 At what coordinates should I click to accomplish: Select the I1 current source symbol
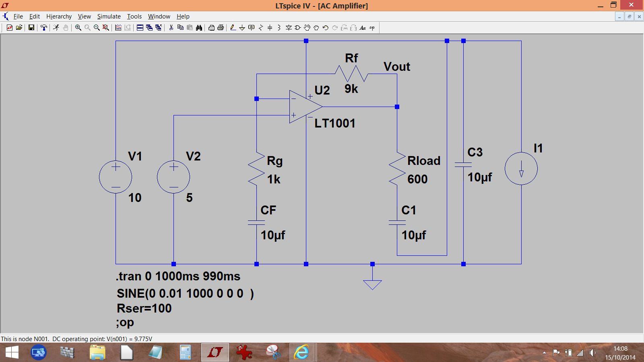tap(521, 169)
